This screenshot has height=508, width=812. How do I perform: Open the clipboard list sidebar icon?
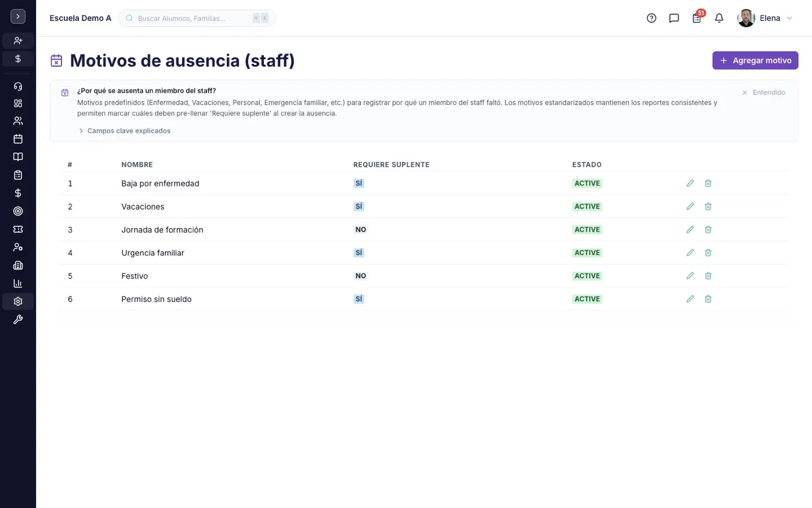(x=18, y=175)
